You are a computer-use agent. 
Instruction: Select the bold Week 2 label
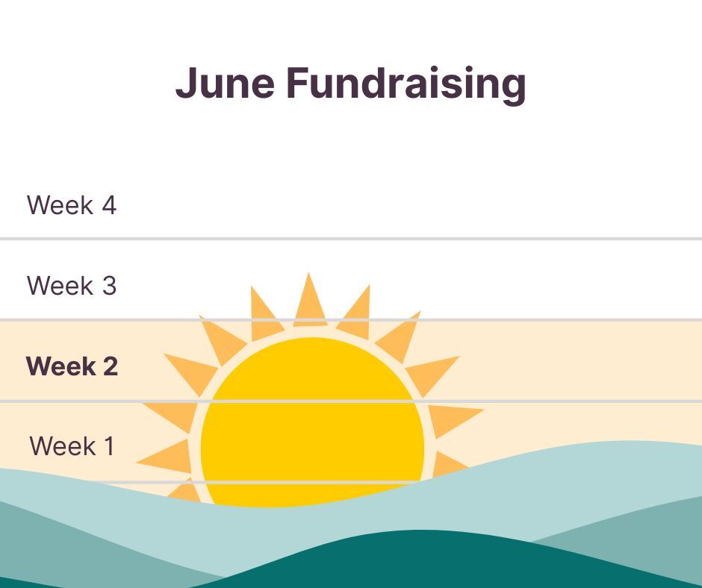(x=72, y=366)
